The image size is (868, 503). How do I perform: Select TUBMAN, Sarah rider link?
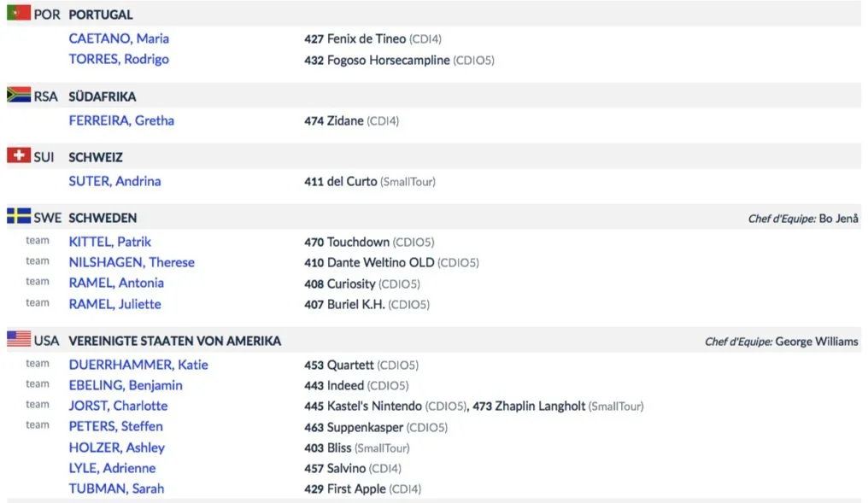point(116,488)
